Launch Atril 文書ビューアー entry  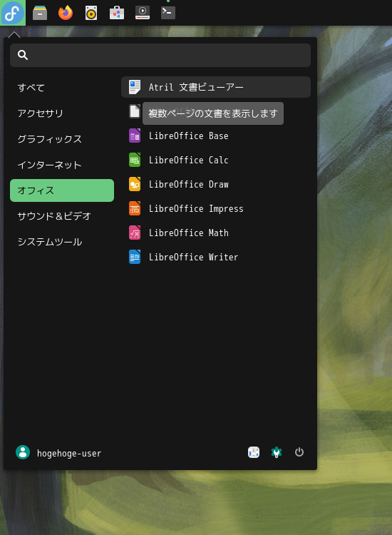click(x=216, y=87)
